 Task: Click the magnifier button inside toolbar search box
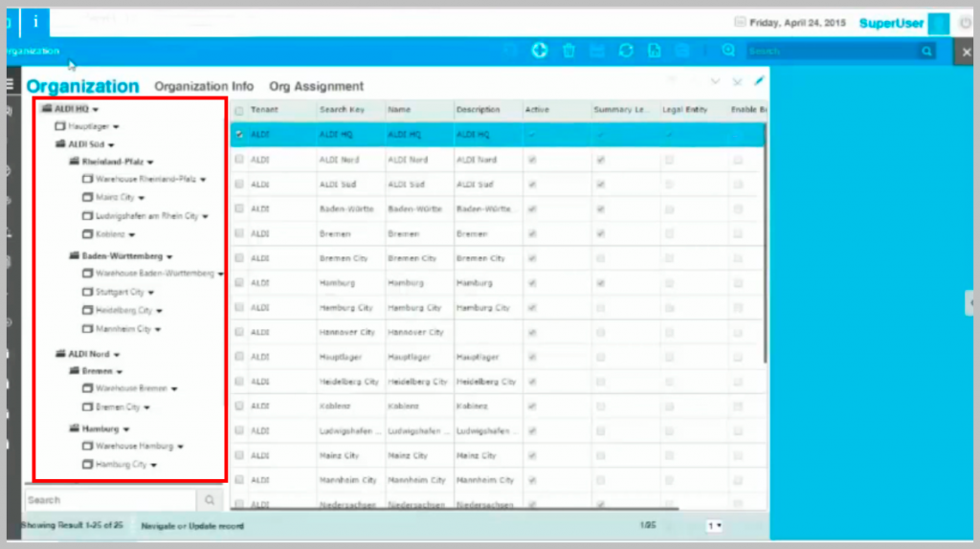[926, 52]
